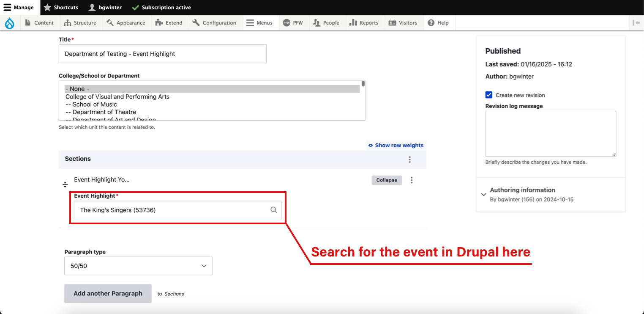The height and width of the screenshot is (314, 644).
Task: Click the paragraph drag handle icon
Action: click(x=65, y=185)
